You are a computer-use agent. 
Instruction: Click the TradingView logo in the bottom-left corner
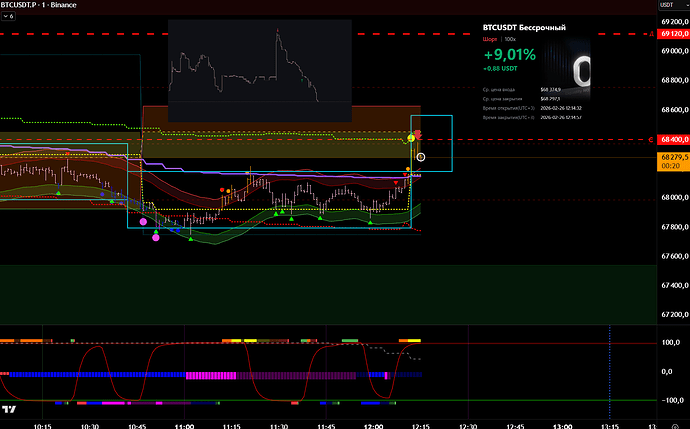tap(9, 409)
